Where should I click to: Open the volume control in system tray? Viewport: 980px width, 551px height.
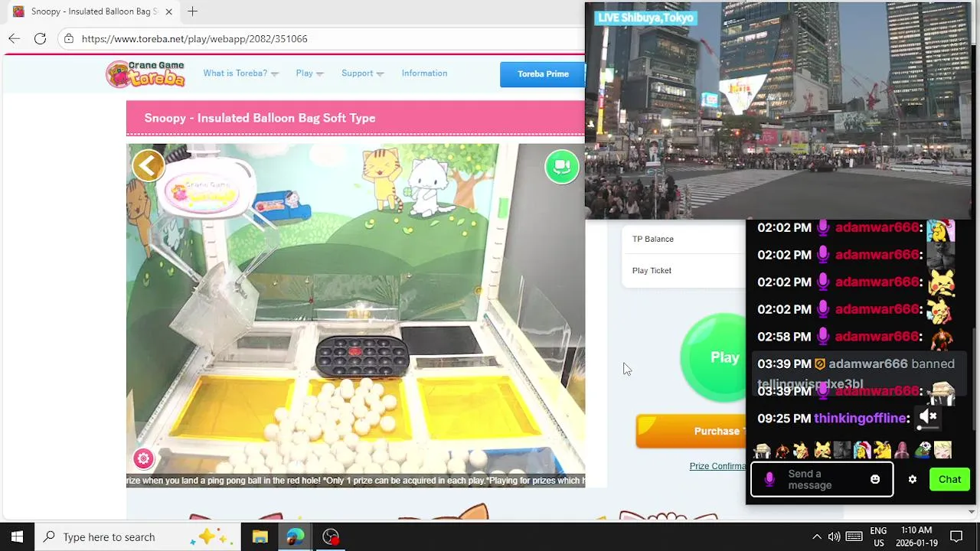pos(835,536)
